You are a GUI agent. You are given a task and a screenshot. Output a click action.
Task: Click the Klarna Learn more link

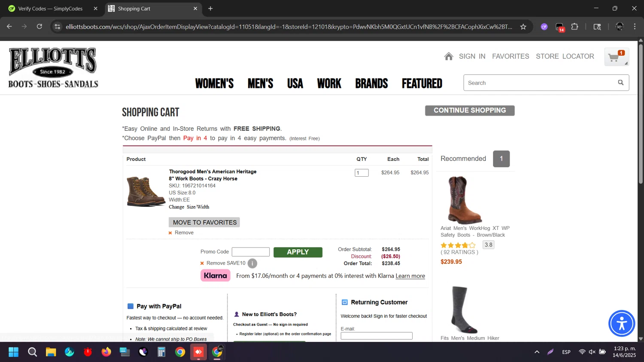point(410,276)
